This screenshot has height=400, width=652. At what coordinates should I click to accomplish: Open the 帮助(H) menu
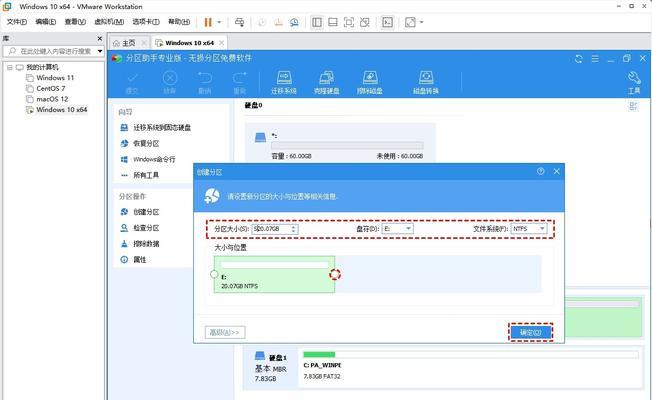179,22
